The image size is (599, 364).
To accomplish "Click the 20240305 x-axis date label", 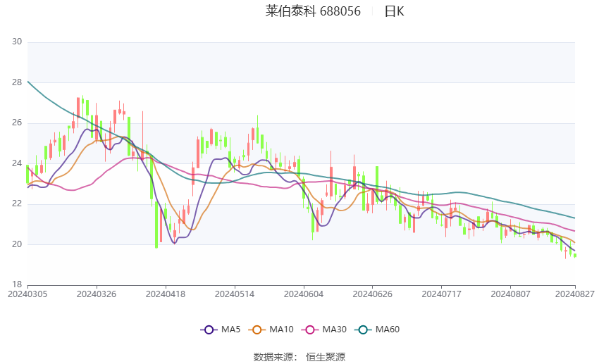I will pyautogui.click(x=27, y=294).
